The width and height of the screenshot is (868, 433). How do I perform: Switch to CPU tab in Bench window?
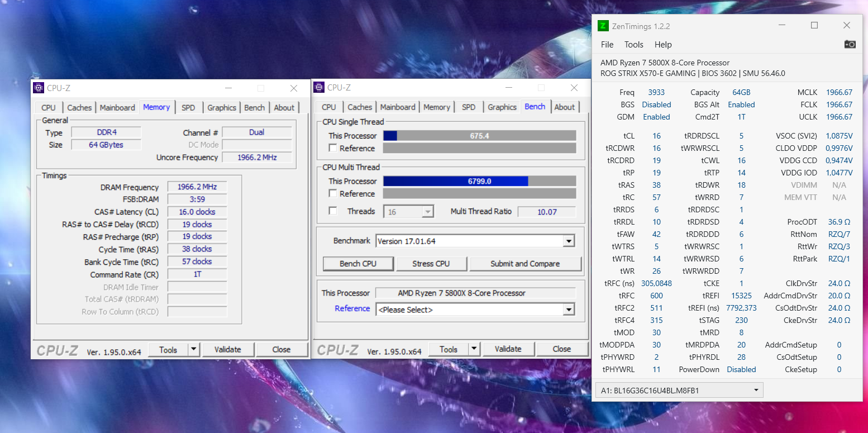coord(329,107)
